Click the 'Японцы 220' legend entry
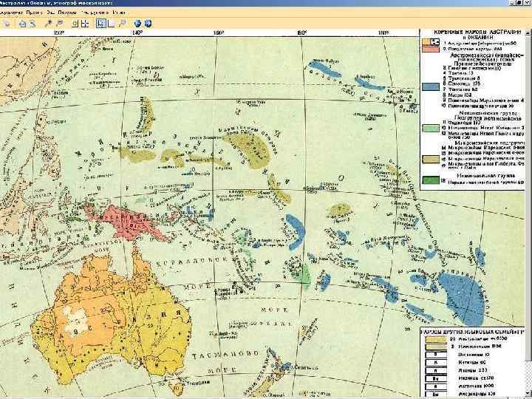This screenshot has width=532, height=399. coord(472,370)
